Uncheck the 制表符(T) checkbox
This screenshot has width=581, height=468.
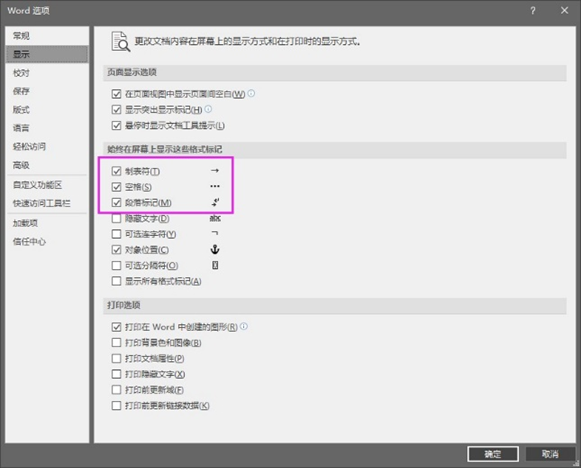[x=116, y=171]
